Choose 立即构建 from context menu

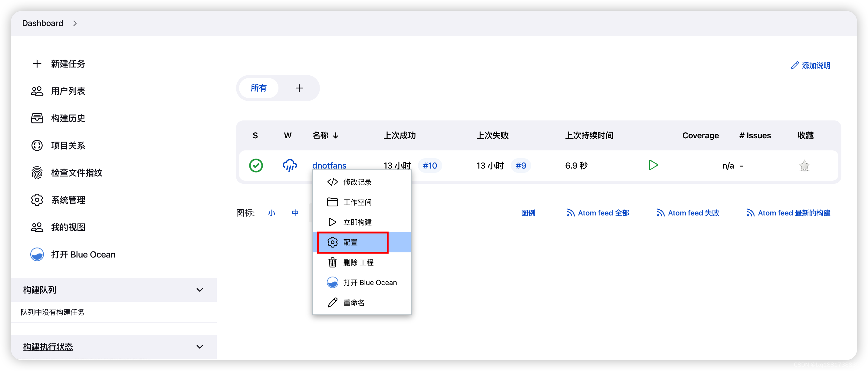[362, 222]
